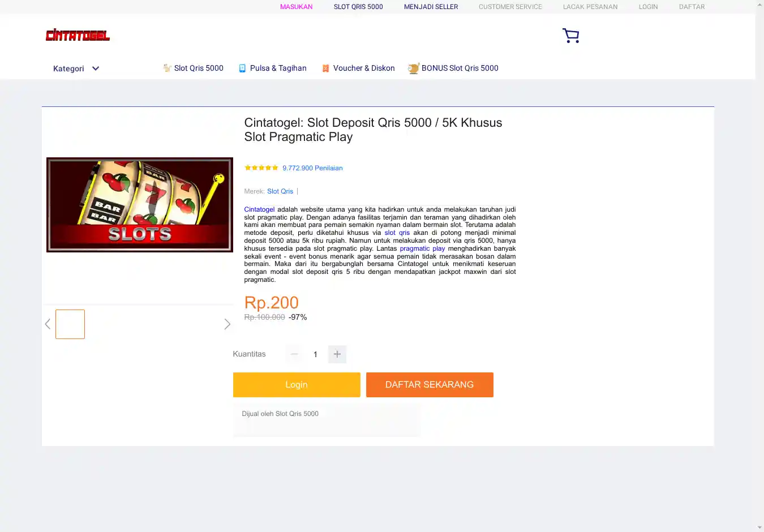Increase quantity with the plus button

pyautogui.click(x=337, y=354)
